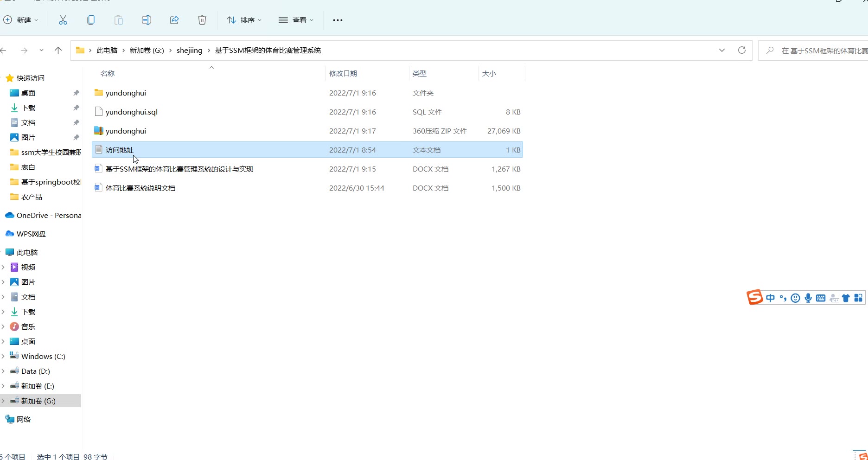Viewport: 868px width, 460px height.
Task: Click the Delete trash can icon
Action: [202, 20]
